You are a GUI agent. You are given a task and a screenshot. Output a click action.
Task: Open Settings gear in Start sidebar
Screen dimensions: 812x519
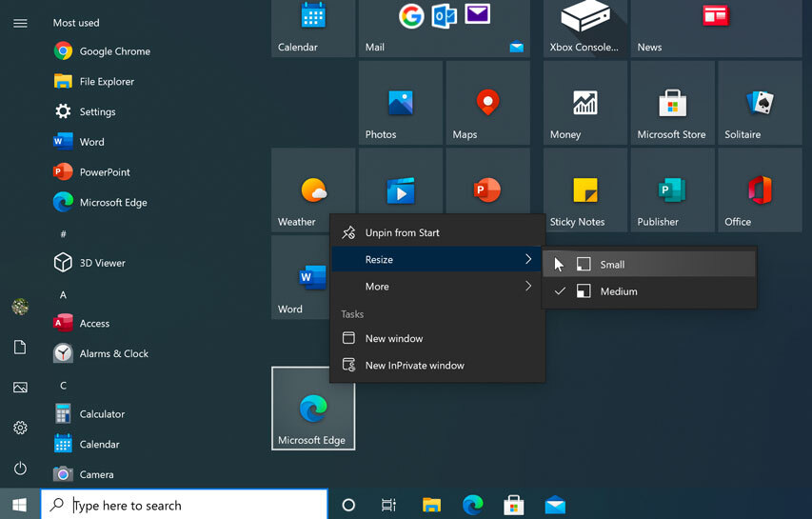pos(20,428)
